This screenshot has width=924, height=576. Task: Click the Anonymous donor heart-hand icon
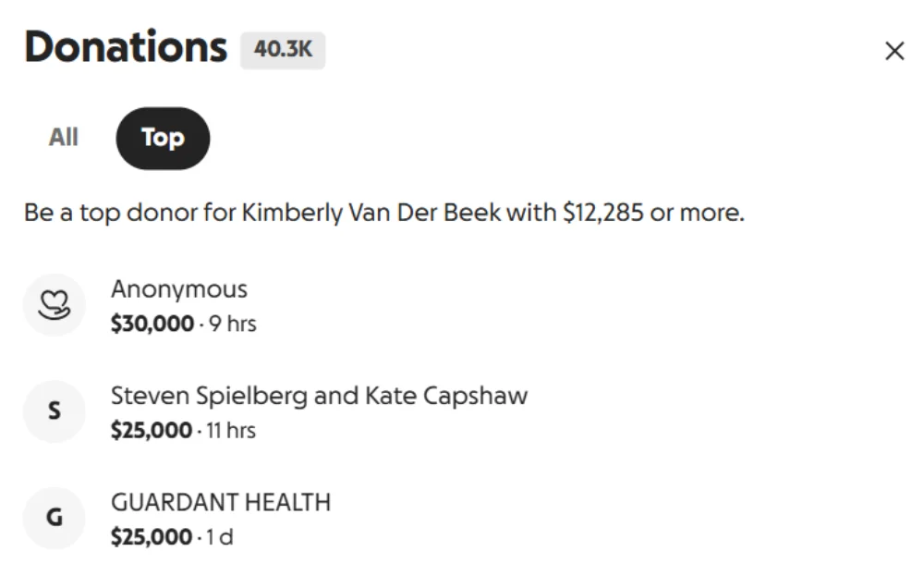54,305
